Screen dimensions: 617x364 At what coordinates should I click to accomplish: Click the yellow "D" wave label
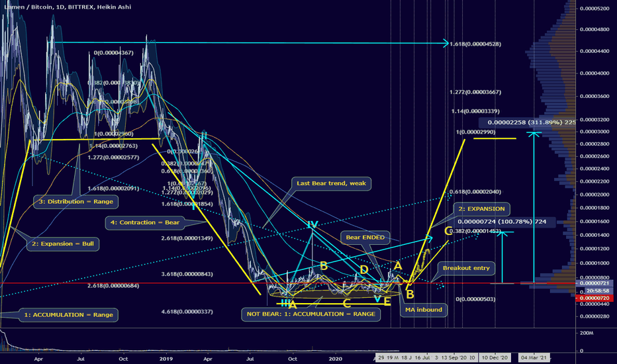[364, 269]
